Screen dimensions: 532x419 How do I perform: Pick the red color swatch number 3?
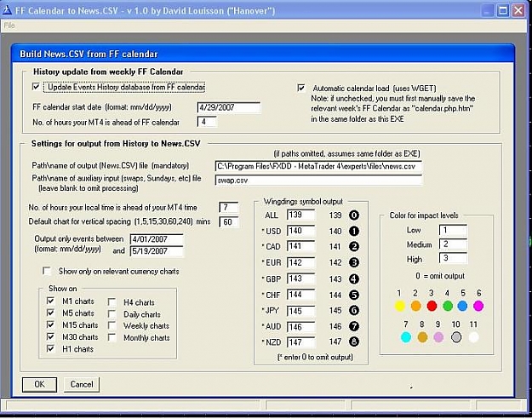432,306
